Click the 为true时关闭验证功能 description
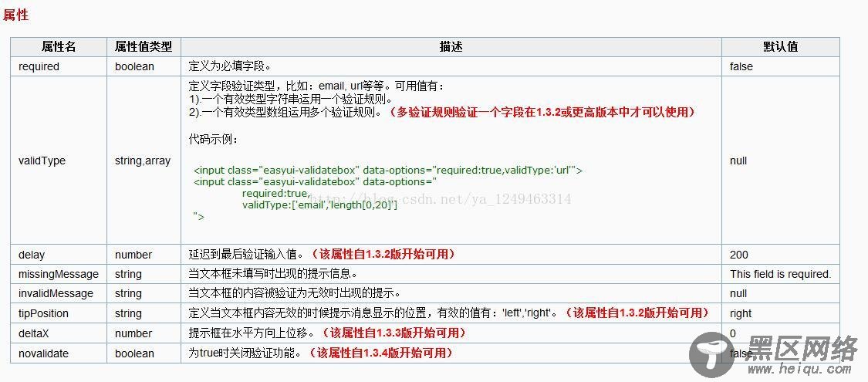Viewport: 868px width, 382px height. click(246, 353)
